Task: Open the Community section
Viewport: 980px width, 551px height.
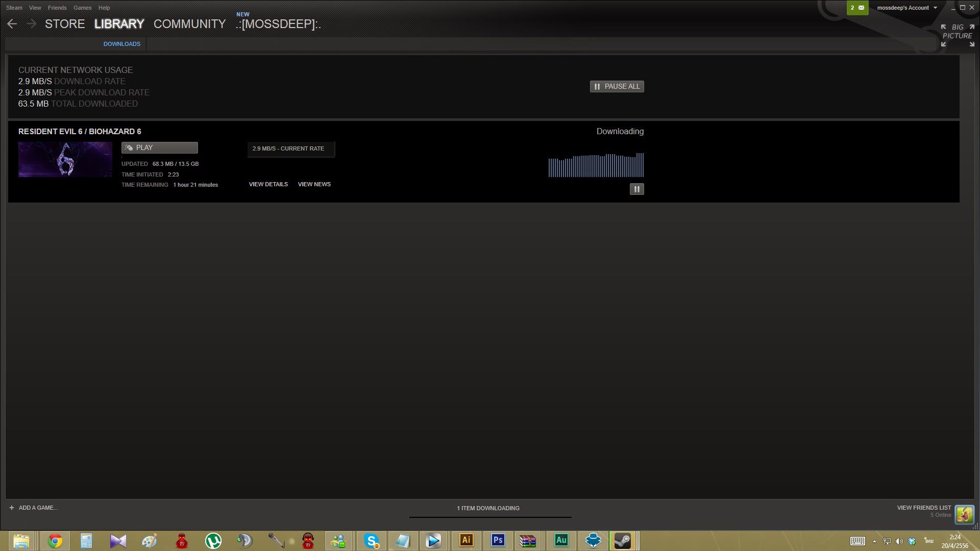Action: coord(189,24)
